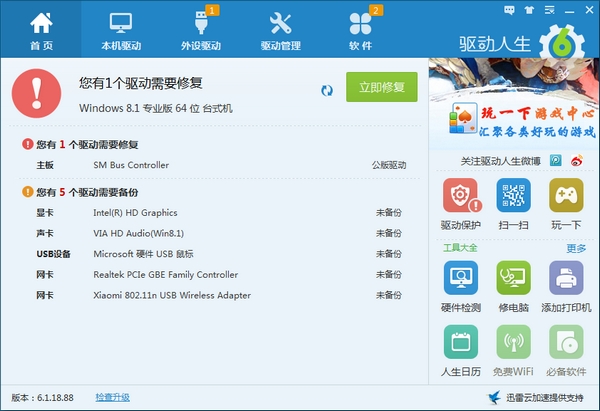Click the 检查升级 link
Image resolution: width=600 pixels, height=411 pixels.
coord(112,397)
